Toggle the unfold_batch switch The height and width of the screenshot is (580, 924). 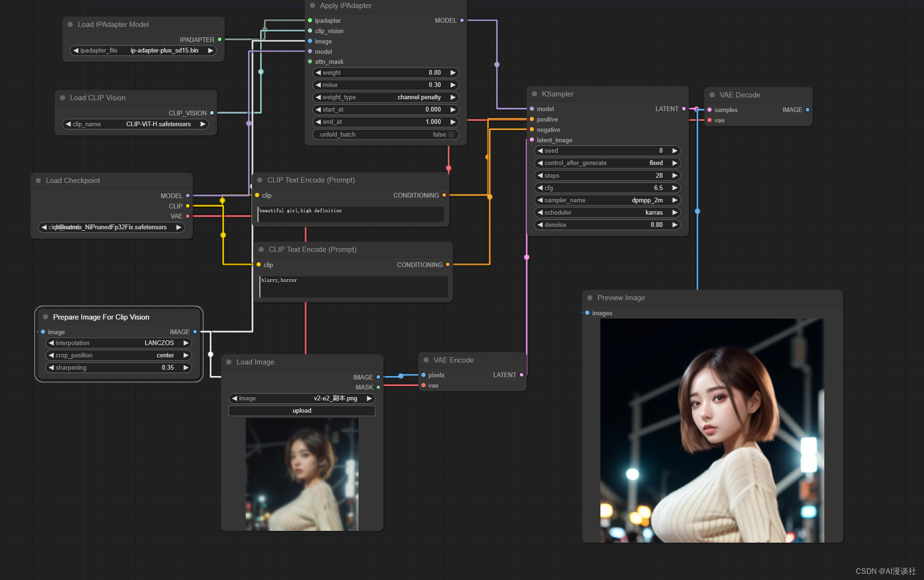coord(451,135)
